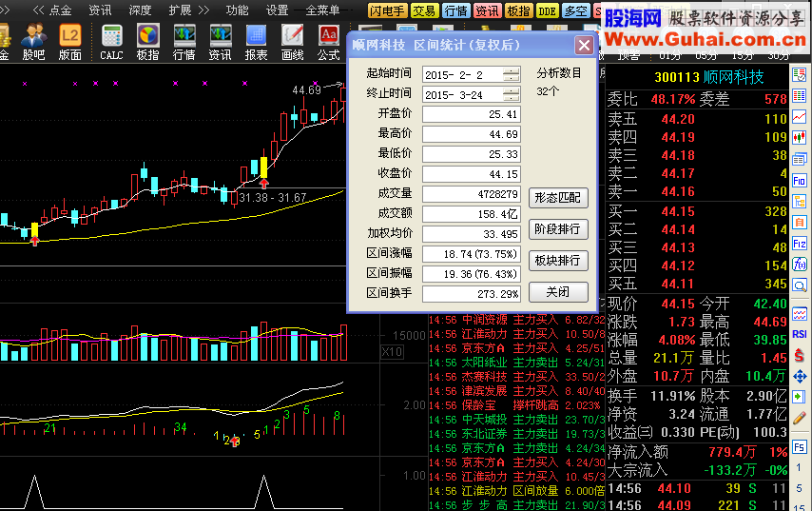Screen dimensions: 812x511
Task: Open the 股吧 forum toolbar icon
Action: (33, 42)
